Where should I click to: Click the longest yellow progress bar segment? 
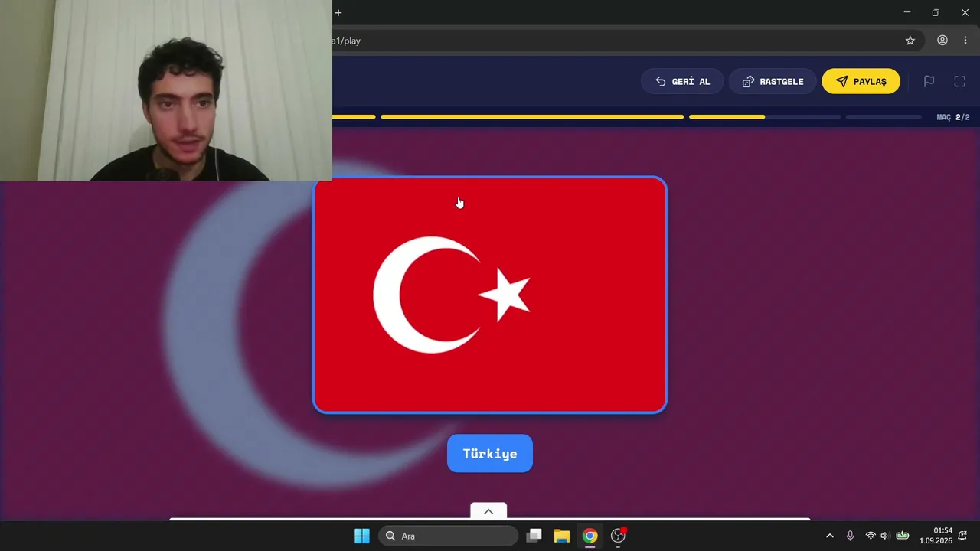coord(532,117)
